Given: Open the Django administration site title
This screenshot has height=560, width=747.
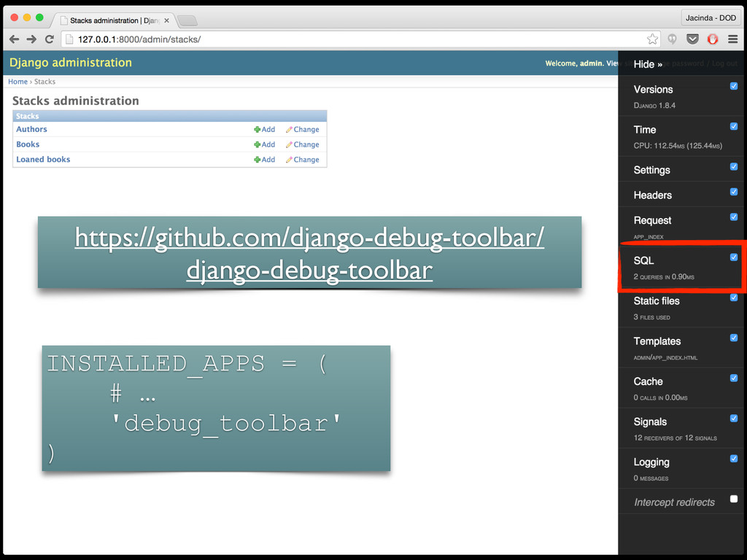Looking at the screenshot, I should 71,63.
